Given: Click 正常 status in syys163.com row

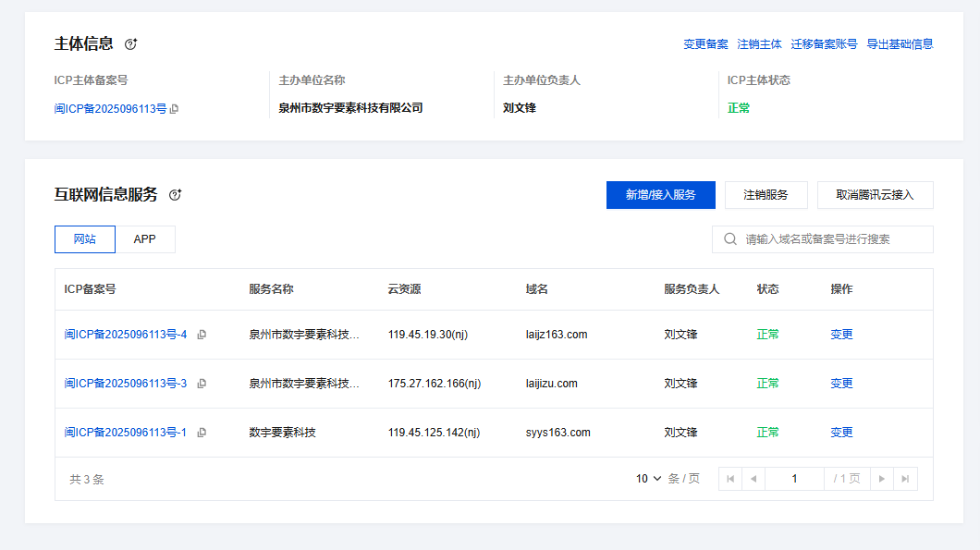Looking at the screenshot, I should coord(767,433).
